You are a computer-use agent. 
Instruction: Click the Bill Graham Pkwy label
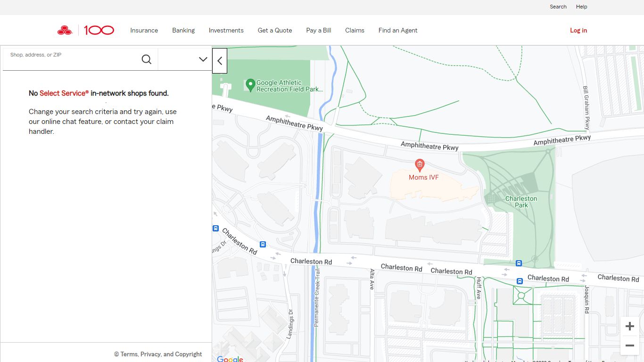[x=586, y=108]
